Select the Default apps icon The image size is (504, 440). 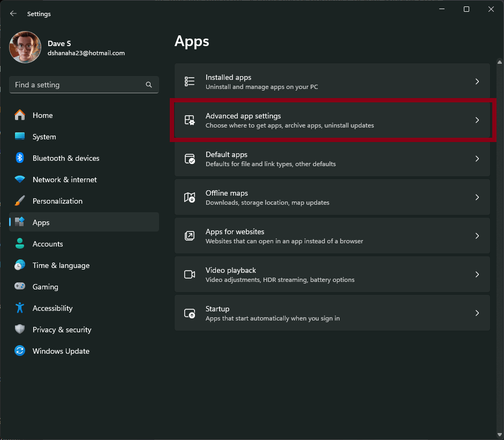coord(189,159)
